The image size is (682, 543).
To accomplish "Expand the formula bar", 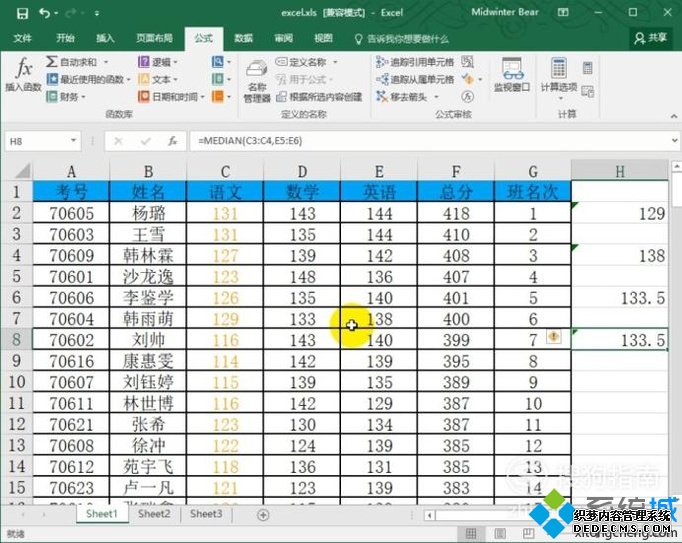I will [674, 141].
